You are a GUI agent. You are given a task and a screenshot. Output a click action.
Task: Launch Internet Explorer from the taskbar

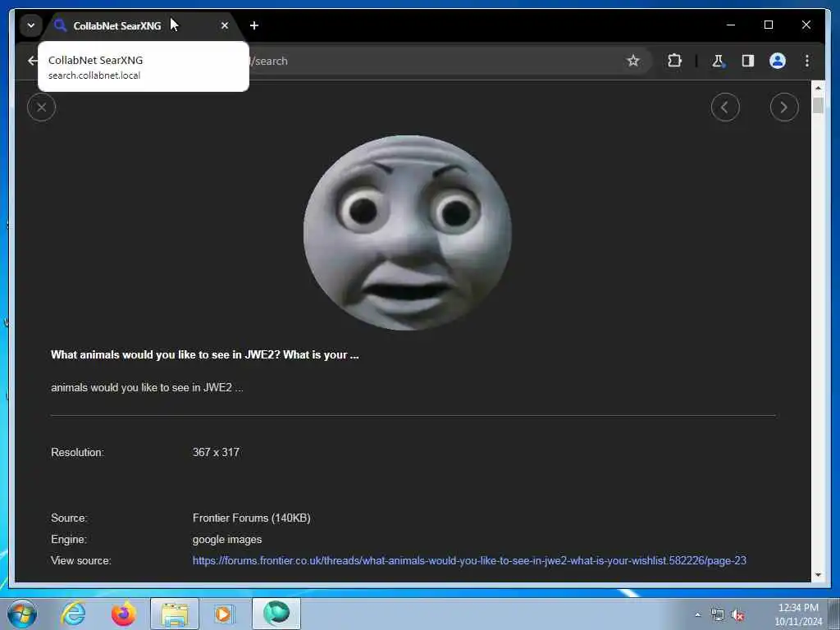pyautogui.click(x=73, y=614)
